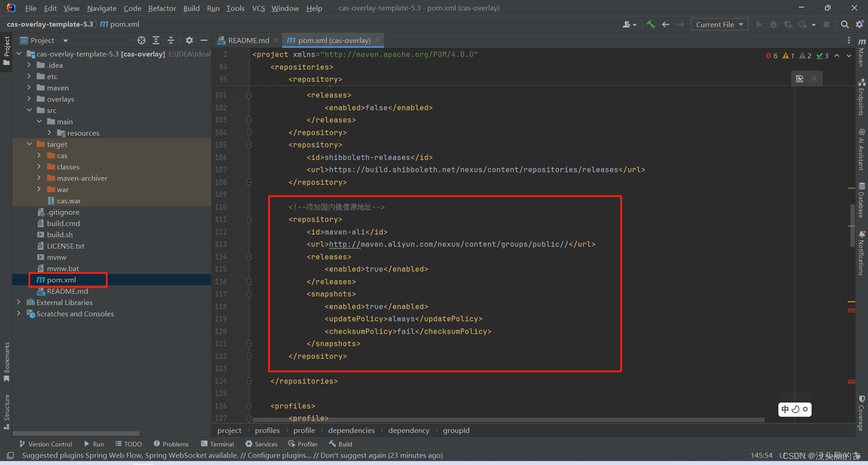Open the Notifications tool window

[x=862, y=253]
